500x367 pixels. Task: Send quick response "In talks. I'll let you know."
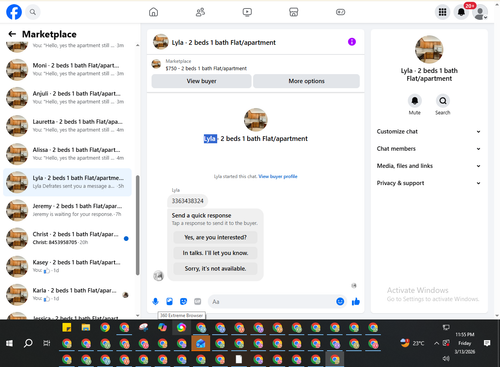pos(215,253)
